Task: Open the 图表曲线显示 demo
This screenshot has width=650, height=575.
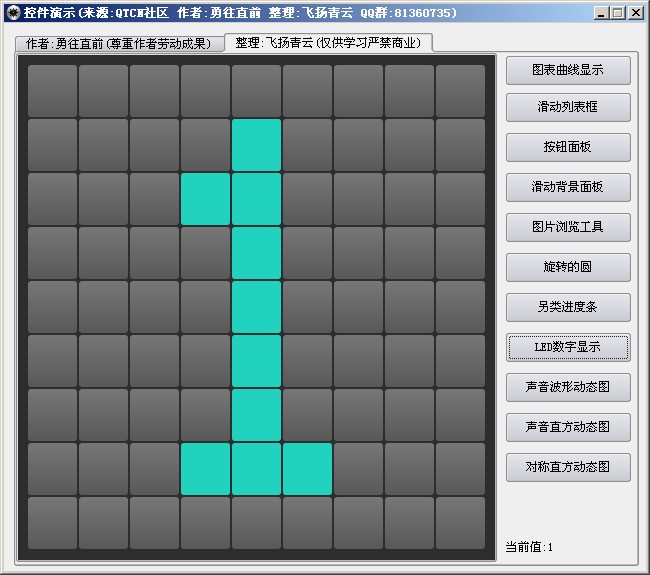Action: pos(568,70)
